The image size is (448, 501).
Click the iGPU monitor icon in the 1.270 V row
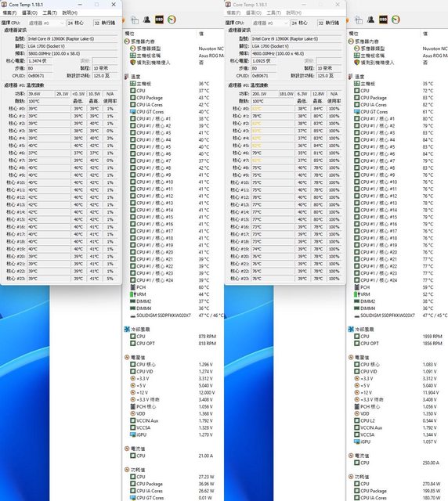pyautogui.click(x=133, y=434)
